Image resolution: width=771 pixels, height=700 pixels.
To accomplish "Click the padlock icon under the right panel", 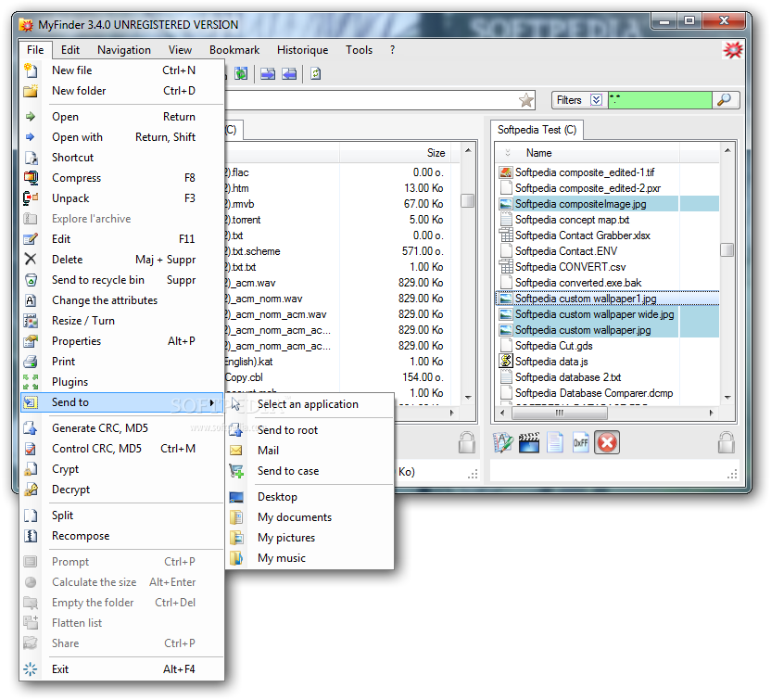I will [x=726, y=442].
